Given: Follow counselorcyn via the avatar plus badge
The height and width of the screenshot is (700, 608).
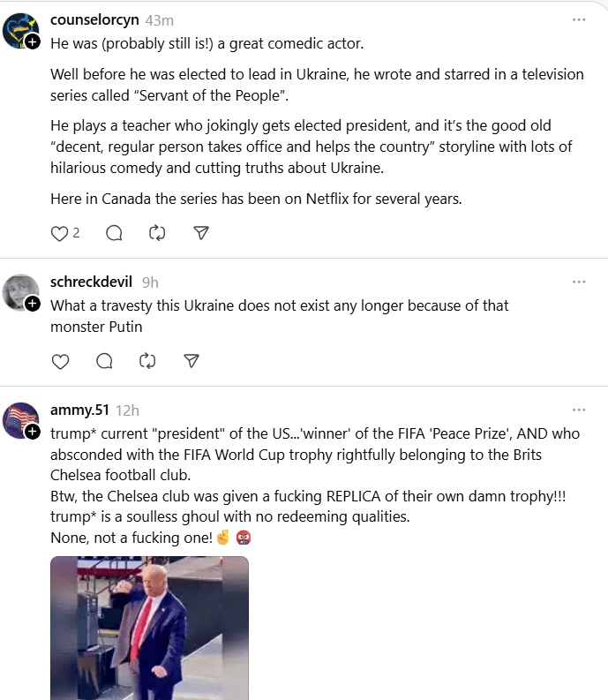Looking at the screenshot, I should [33, 41].
